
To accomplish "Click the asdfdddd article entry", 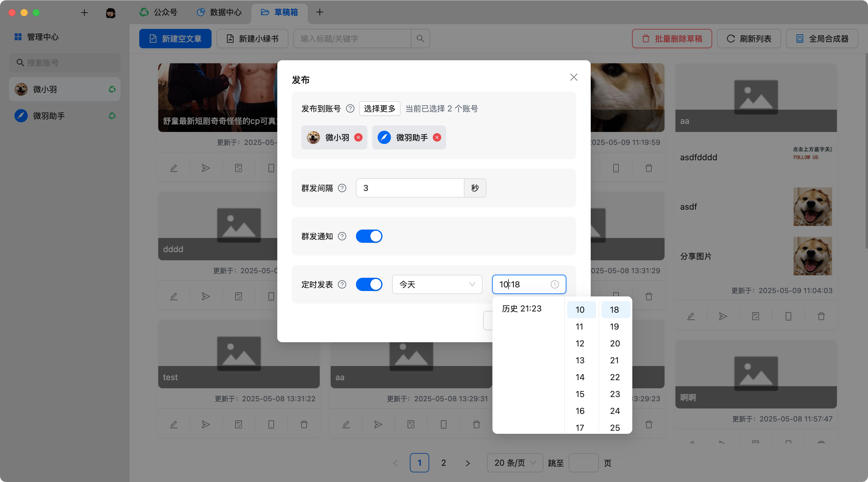I will click(756, 157).
